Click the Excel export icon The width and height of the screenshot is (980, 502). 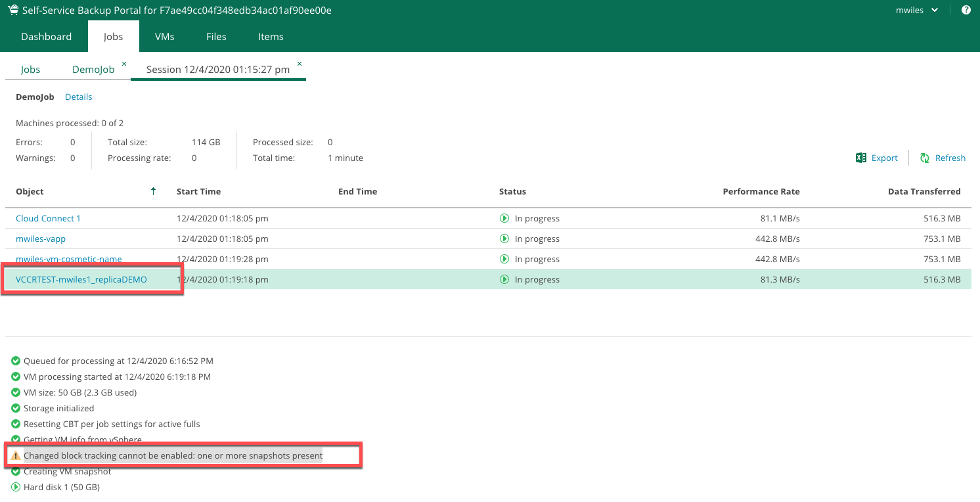pyautogui.click(x=861, y=158)
